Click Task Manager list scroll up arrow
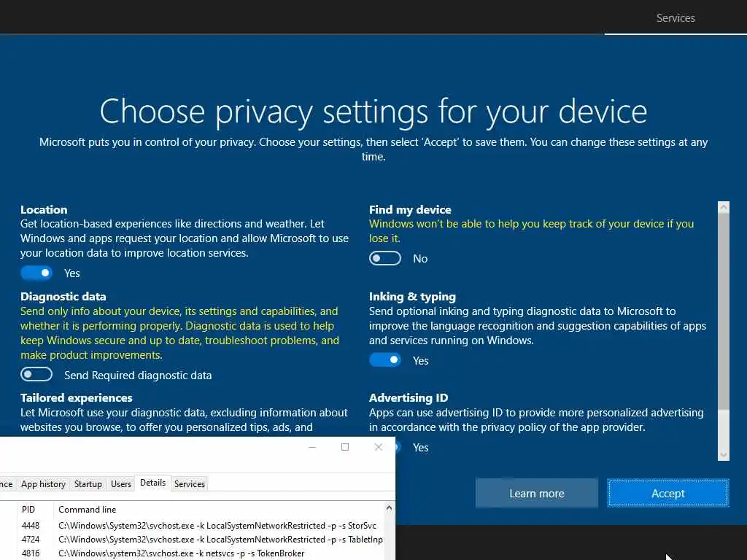Screen dimensions: 747x560 pos(390,508)
